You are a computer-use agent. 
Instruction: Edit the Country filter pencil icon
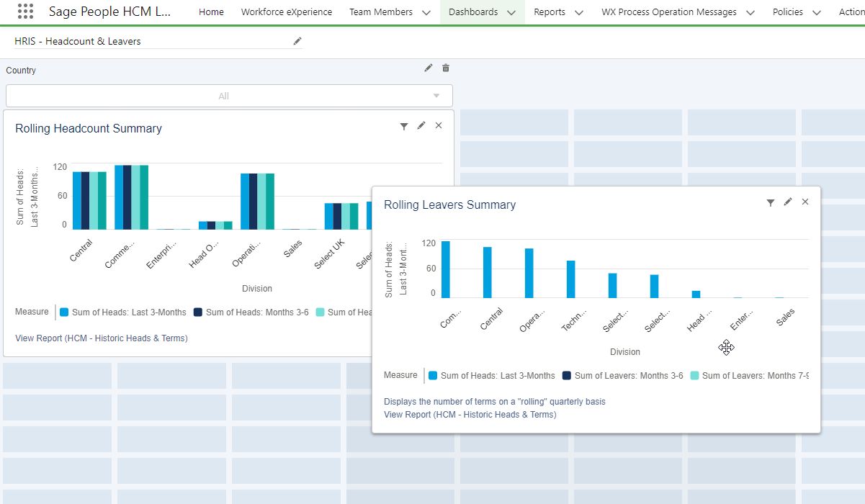429,68
